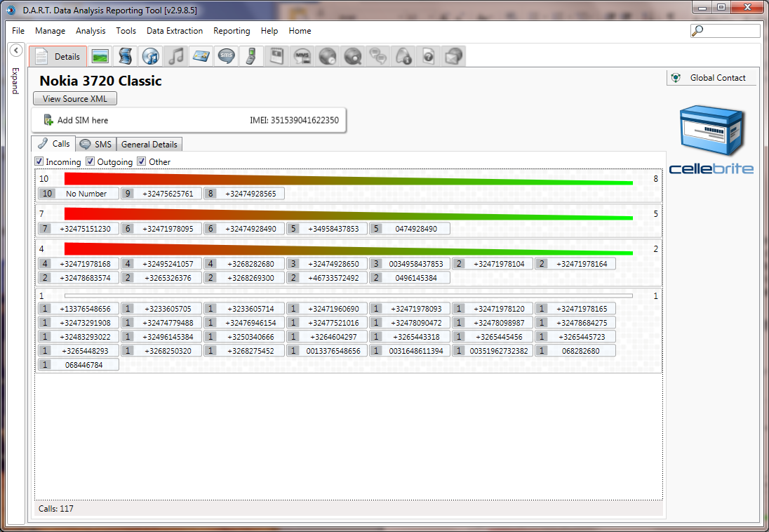Select number +32475625761
The width and height of the screenshot is (769, 532).
161,194
